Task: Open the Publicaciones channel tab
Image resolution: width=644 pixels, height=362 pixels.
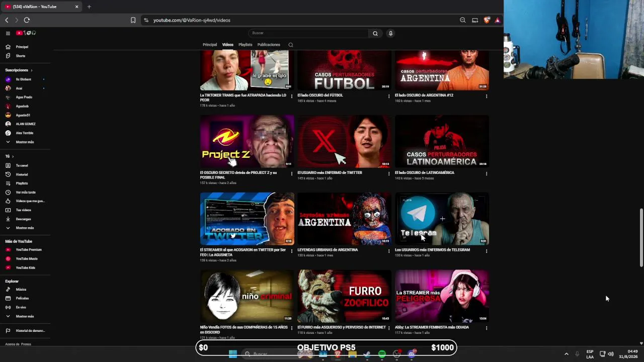Action: point(269,45)
